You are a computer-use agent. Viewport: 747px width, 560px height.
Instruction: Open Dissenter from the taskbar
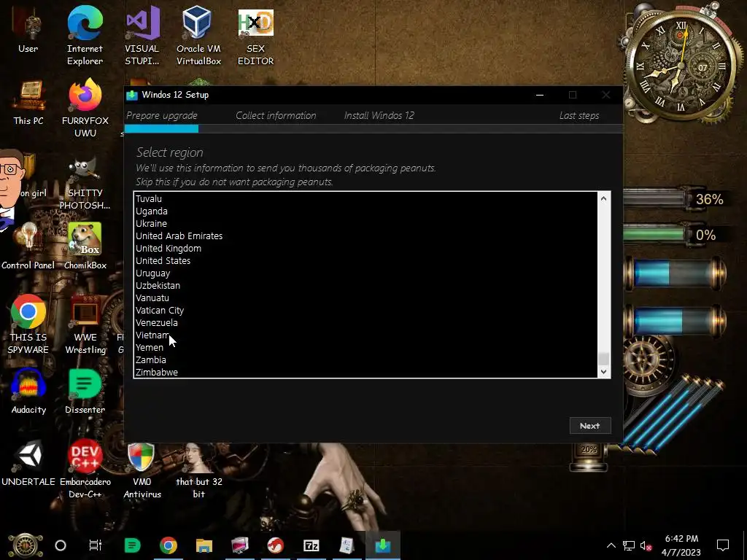[x=132, y=545]
